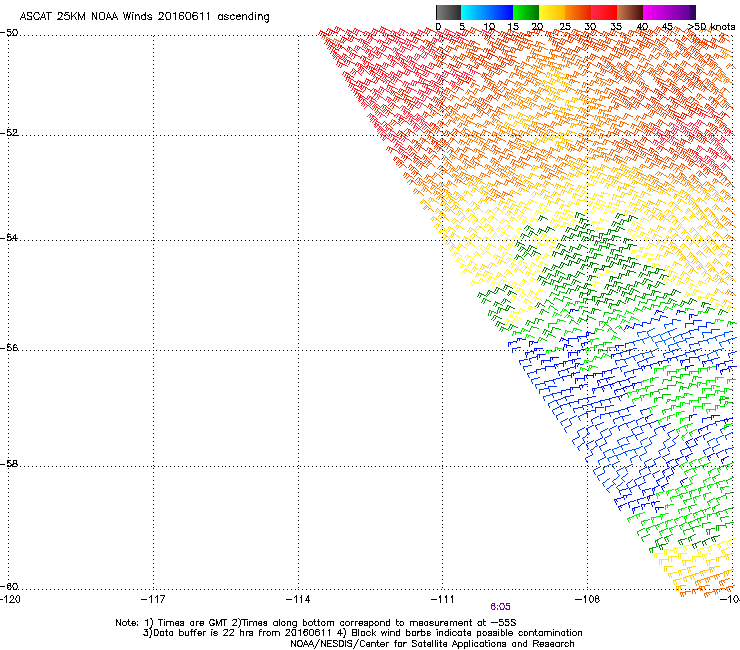The height and width of the screenshot is (650, 740).
Task: Click the '20' label under the color bar
Action: pos(537,27)
